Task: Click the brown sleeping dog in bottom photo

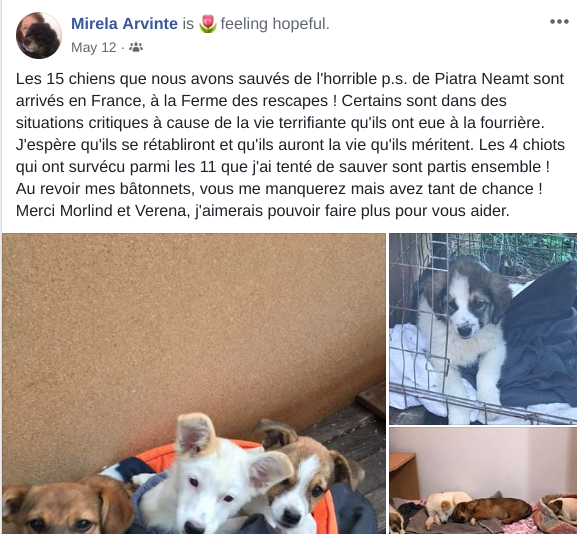Action: pos(491,510)
